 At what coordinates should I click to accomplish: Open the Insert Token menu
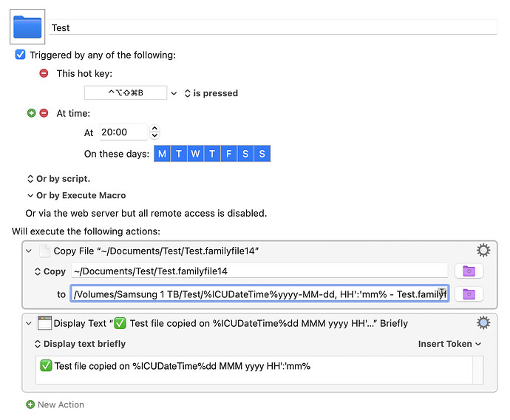coord(449,344)
